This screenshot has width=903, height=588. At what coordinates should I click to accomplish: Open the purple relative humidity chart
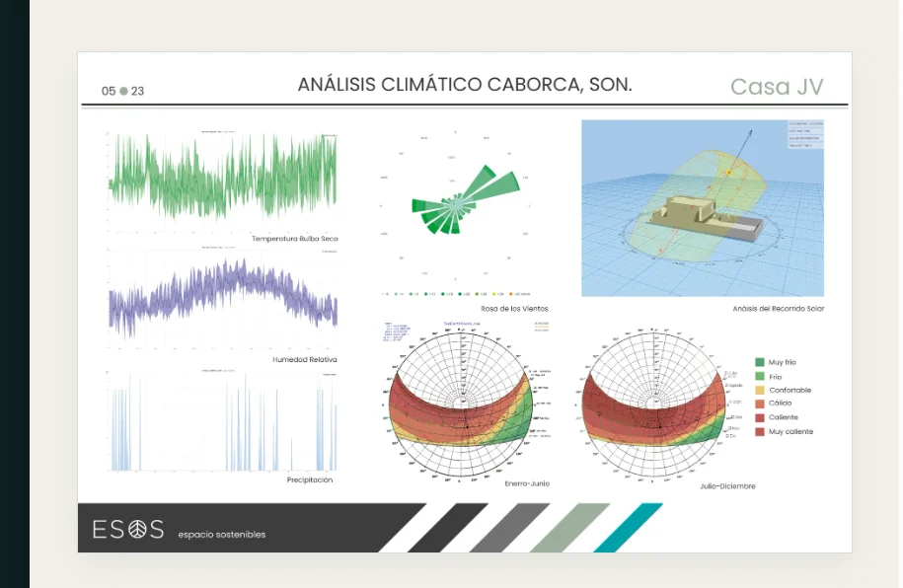(x=222, y=299)
